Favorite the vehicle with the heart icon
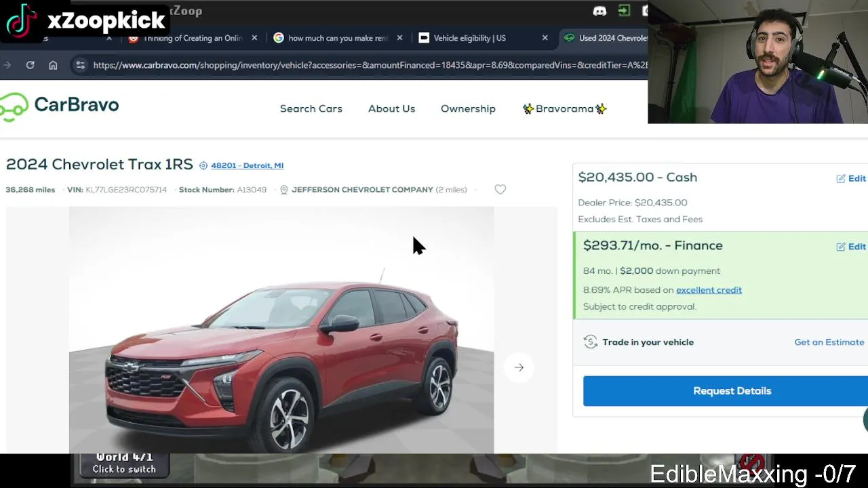Screen dimensions: 868x488 tap(500, 190)
